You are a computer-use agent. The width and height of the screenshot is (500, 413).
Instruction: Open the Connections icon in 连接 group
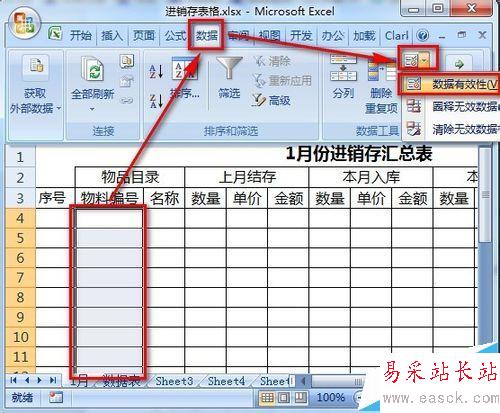(x=127, y=61)
